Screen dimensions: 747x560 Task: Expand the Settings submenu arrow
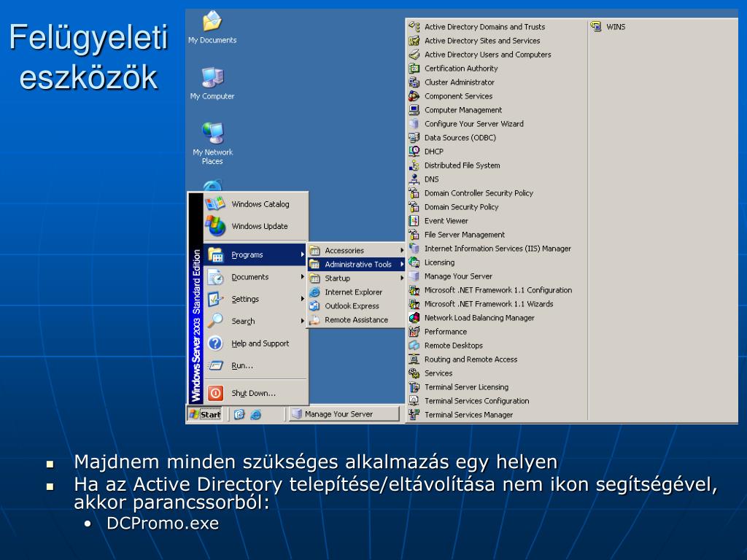tap(302, 298)
